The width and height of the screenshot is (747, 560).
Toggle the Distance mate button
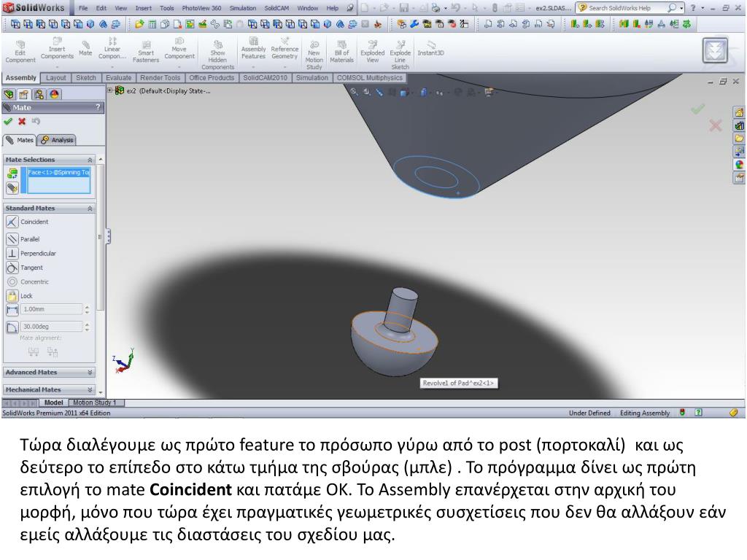(12, 310)
